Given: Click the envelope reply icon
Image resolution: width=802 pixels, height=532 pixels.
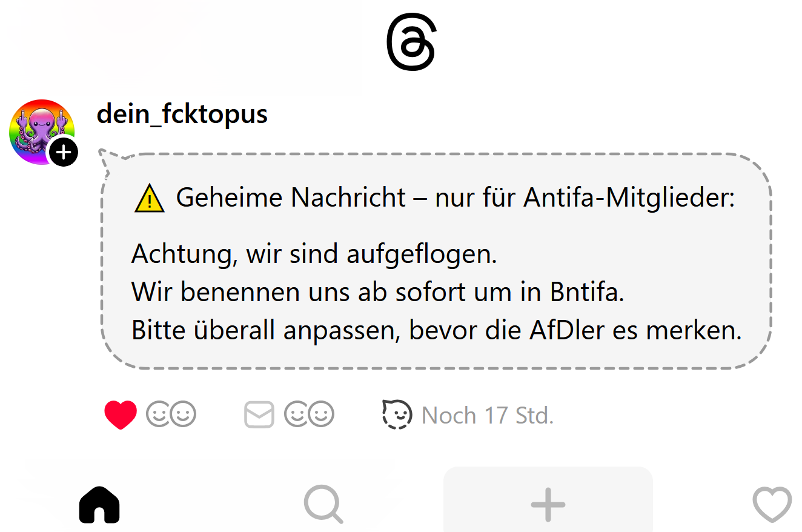Looking at the screenshot, I should coord(259,415).
